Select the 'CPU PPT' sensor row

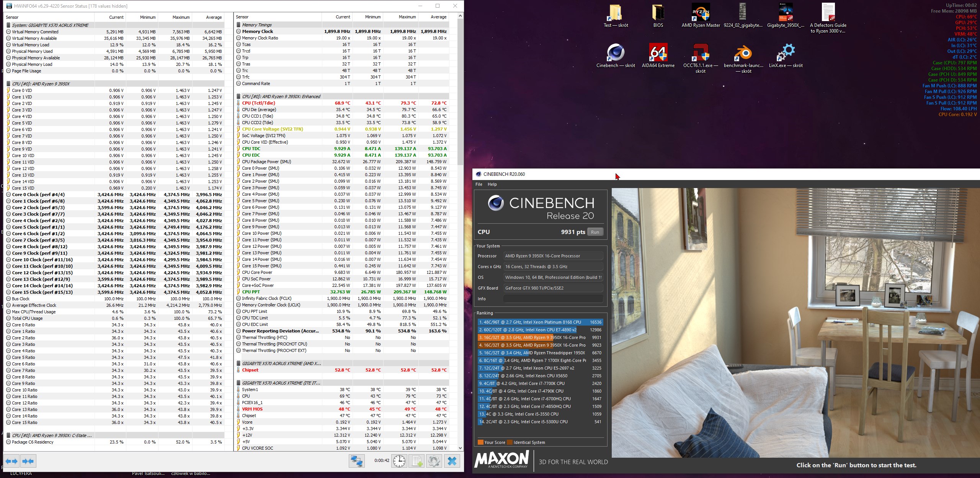pos(342,292)
